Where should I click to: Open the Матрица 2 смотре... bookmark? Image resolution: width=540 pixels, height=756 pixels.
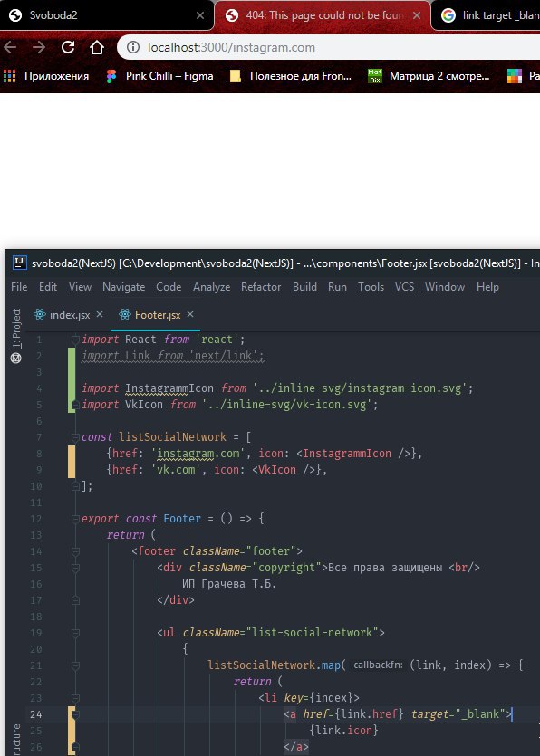(429, 76)
